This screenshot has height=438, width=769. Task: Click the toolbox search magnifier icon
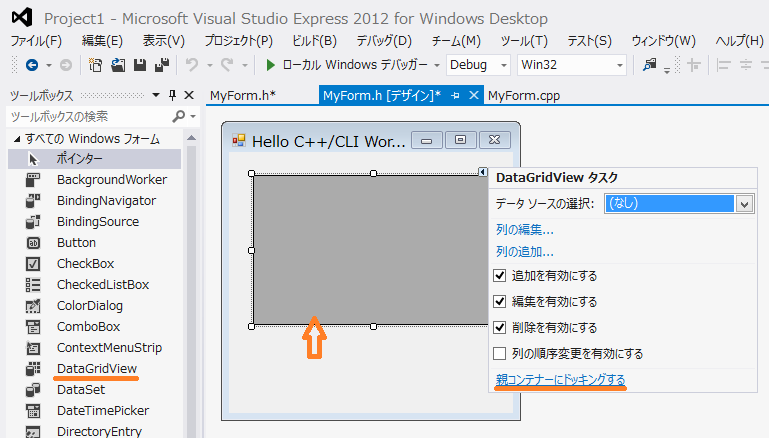click(x=179, y=116)
